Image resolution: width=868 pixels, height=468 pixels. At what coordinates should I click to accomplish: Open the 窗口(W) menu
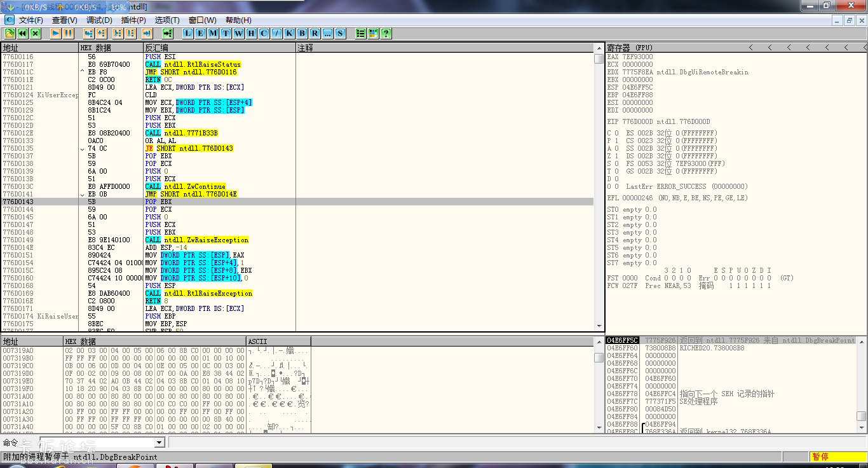[203, 20]
